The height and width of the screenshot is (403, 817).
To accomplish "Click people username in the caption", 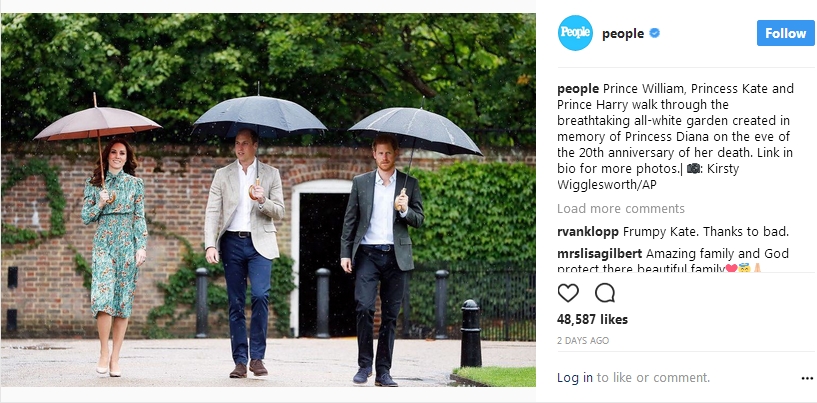I will pyautogui.click(x=578, y=89).
